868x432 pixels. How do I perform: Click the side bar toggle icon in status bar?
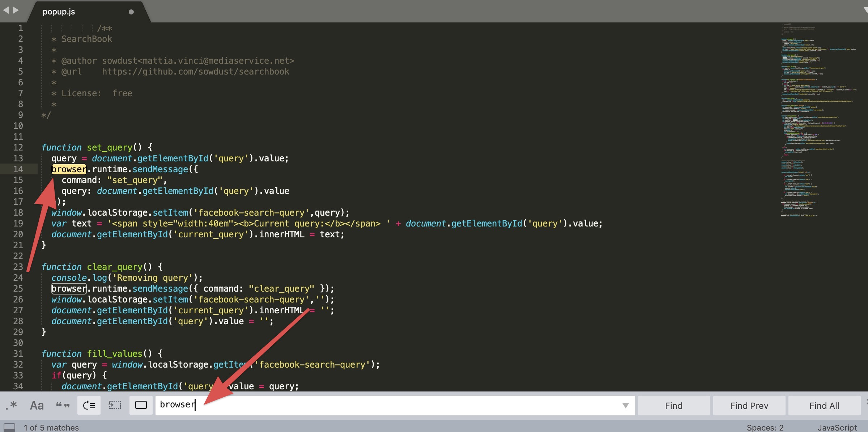point(9,427)
